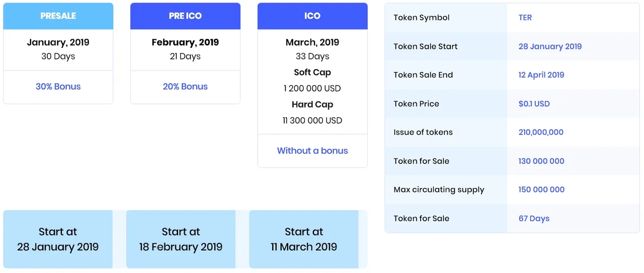Click the Max circulating supply row label

[439, 190]
